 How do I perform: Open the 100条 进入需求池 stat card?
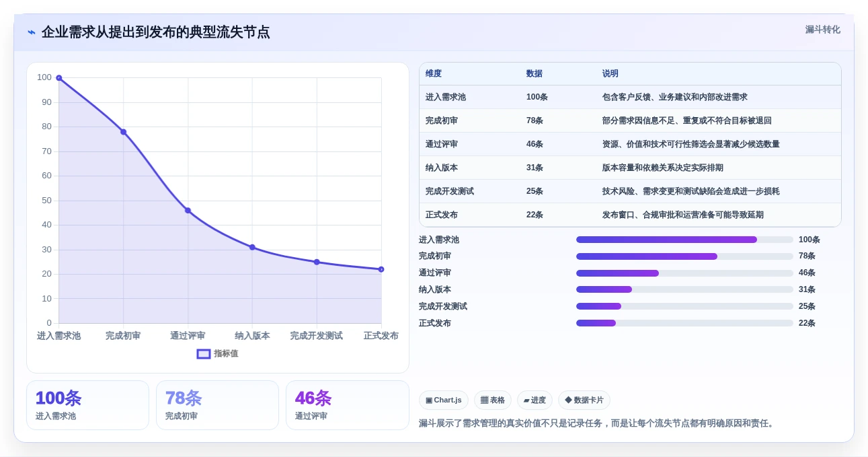tap(87, 405)
